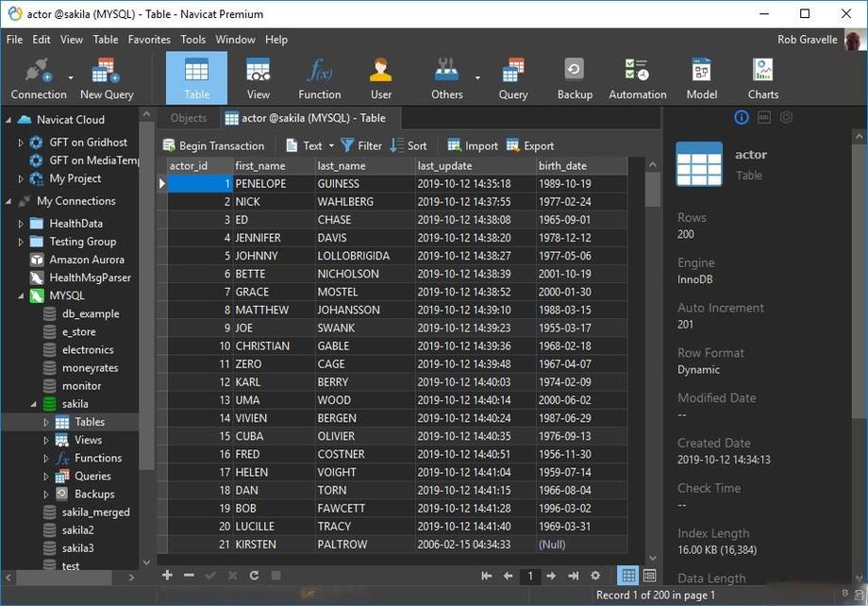Open the Function toolbar icon
The height and width of the screenshot is (606, 868).
click(x=320, y=78)
